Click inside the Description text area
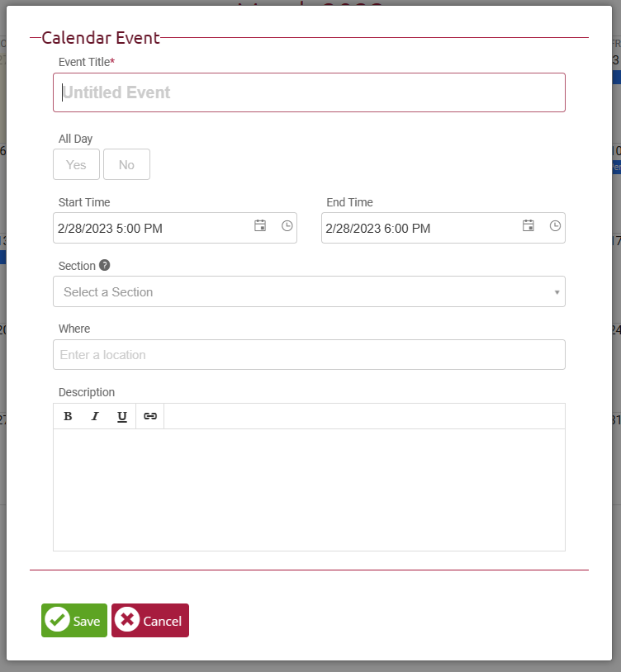Screen dimensions: 621x672 [x=309, y=490]
